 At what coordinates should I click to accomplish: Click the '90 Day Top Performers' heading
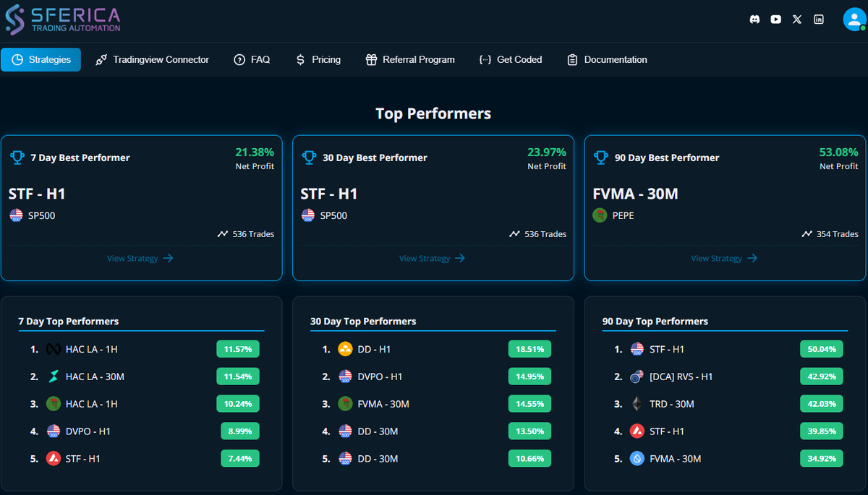point(655,321)
